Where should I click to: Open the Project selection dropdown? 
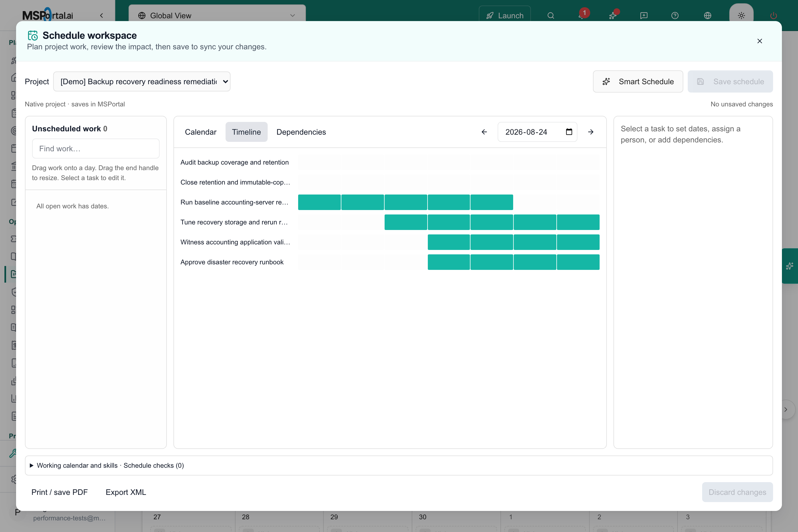(x=142, y=81)
